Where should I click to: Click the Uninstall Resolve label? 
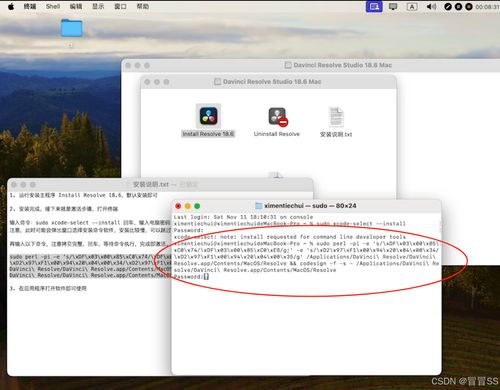click(277, 134)
